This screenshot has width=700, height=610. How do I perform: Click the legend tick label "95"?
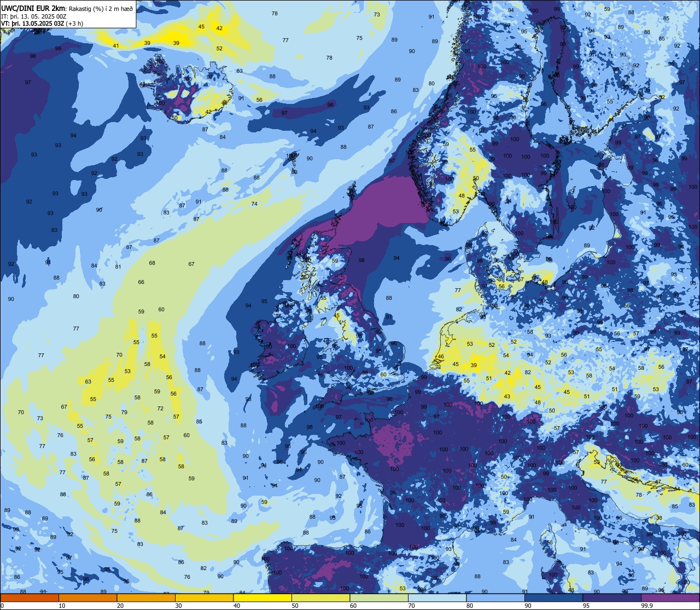[586, 606]
